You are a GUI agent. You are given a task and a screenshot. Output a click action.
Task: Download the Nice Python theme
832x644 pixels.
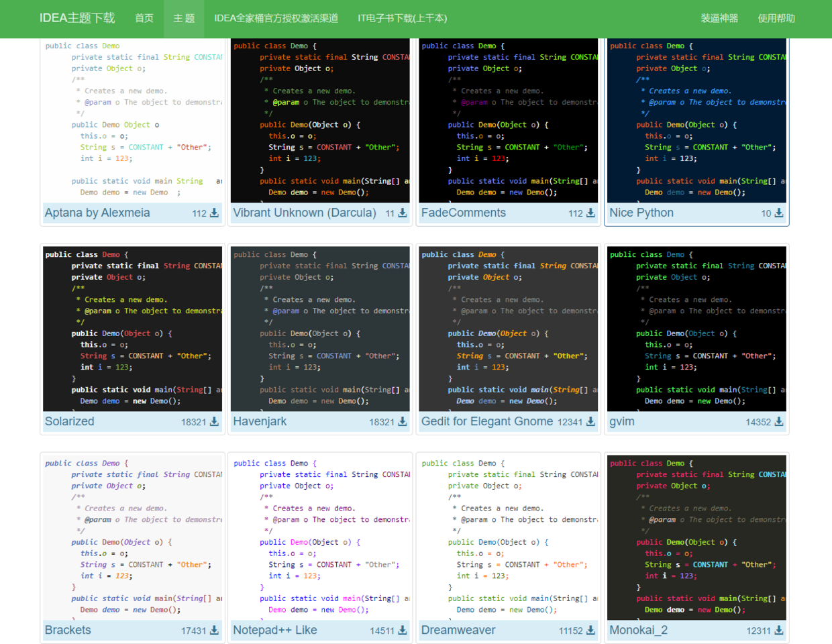point(779,213)
